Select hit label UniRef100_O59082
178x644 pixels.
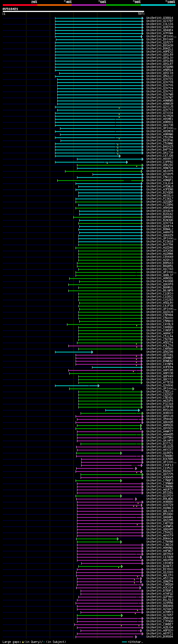(x=160, y=419)
